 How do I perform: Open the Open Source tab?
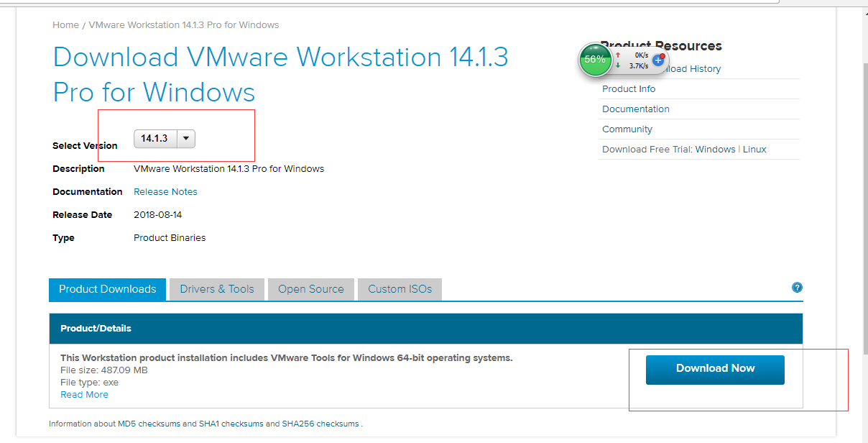[x=311, y=289]
